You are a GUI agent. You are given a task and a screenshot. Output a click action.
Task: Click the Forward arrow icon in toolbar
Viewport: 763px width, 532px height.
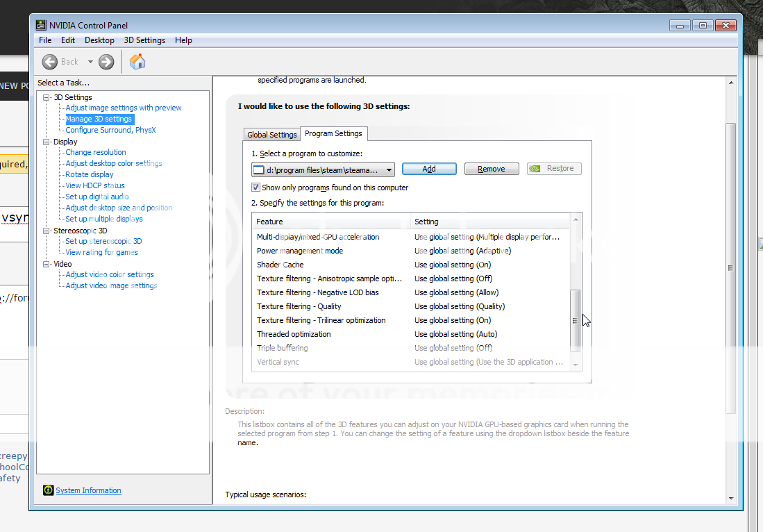point(106,62)
